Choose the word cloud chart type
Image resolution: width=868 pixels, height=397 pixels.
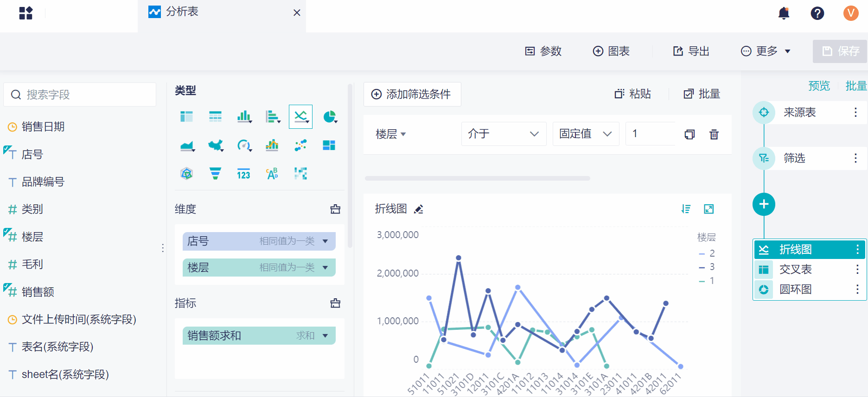(272, 174)
